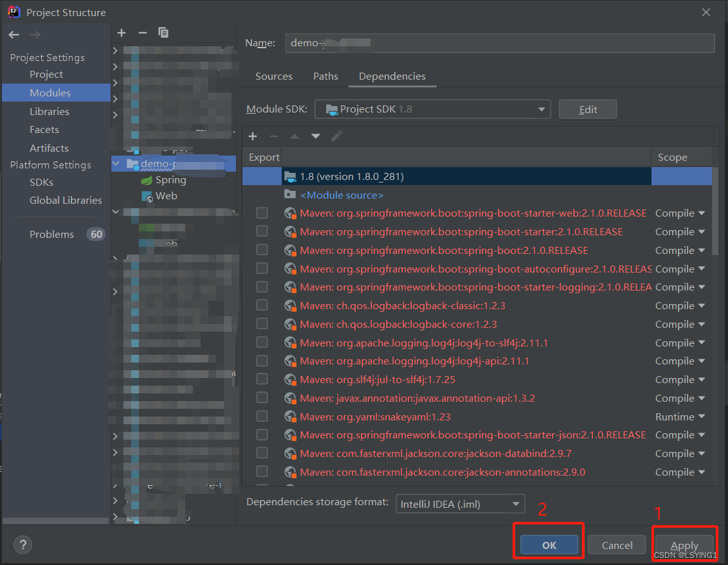Select the Module source entry

point(341,195)
